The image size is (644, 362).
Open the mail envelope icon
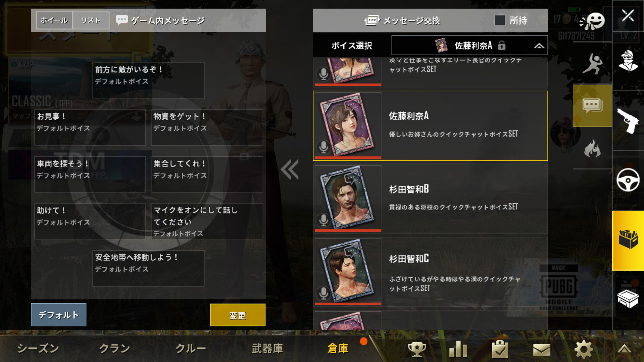pos(542,349)
